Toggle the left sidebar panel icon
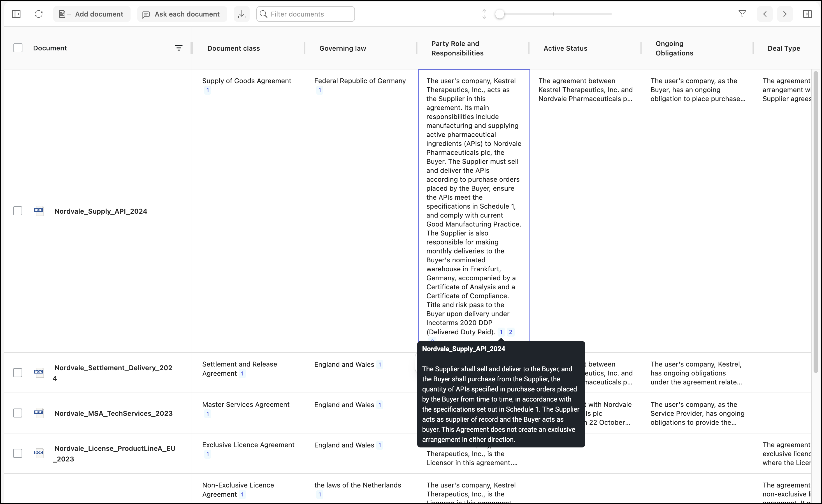The width and height of the screenshot is (822, 504). [x=16, y=14]
